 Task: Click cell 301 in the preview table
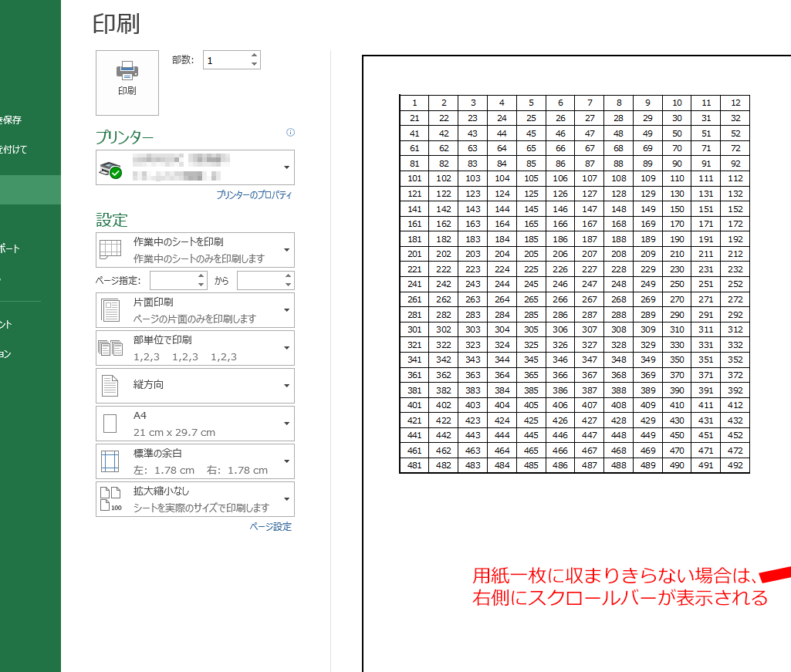click(x=414, y=329)
